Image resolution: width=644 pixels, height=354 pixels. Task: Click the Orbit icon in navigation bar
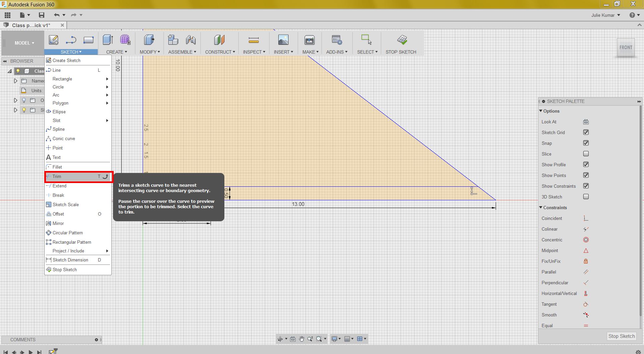coord(280,339)
